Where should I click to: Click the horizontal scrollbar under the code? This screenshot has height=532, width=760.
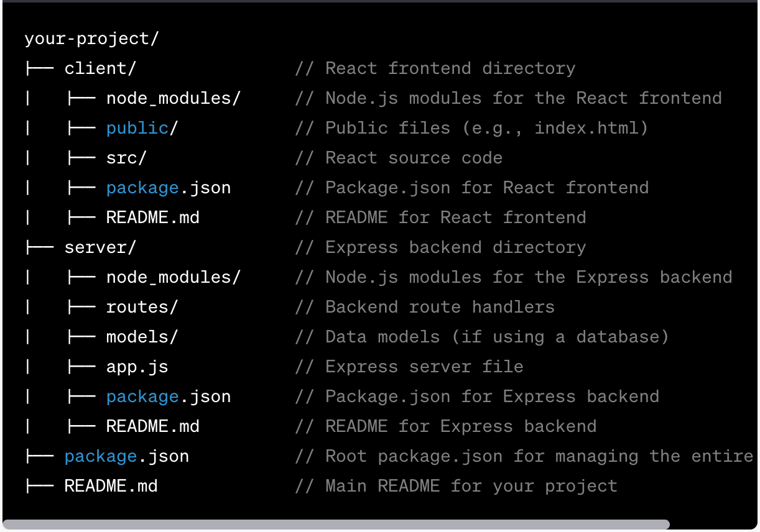click(336, 525)
